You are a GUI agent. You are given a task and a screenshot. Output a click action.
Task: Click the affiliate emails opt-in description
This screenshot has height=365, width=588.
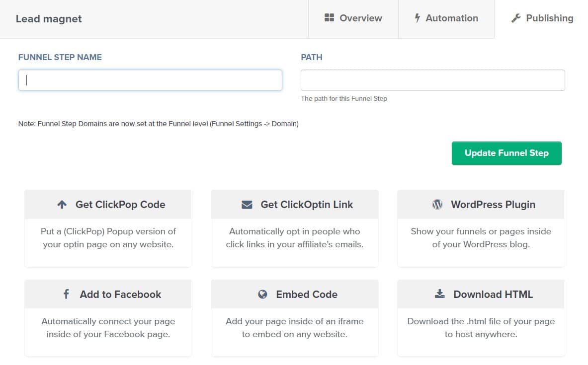pyautogui.click(x=294, y=238)
